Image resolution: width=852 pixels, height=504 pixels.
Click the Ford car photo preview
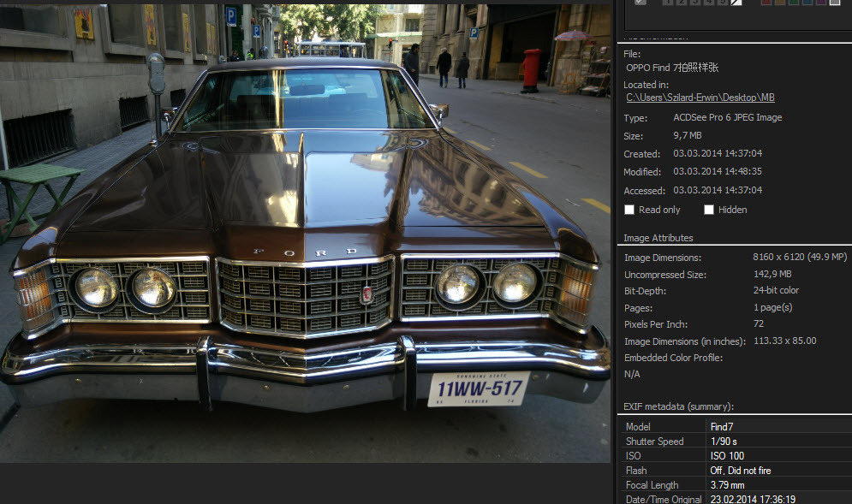coord(307,231)
